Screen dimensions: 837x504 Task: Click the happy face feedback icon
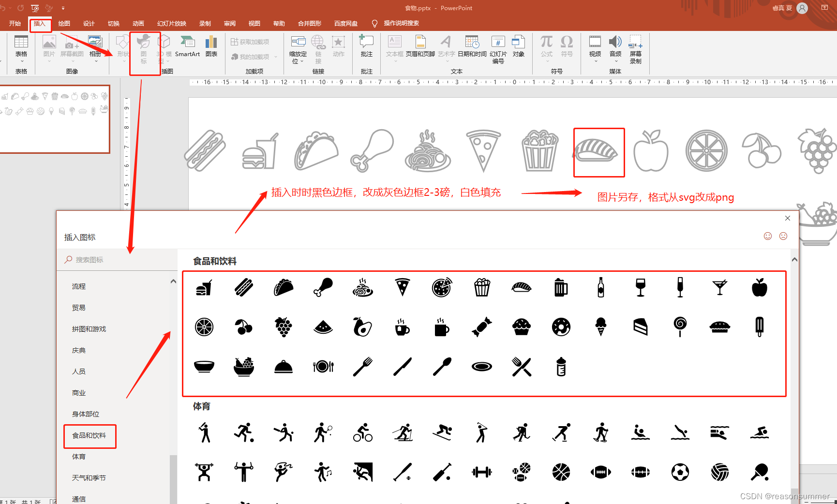pos(768,236)
